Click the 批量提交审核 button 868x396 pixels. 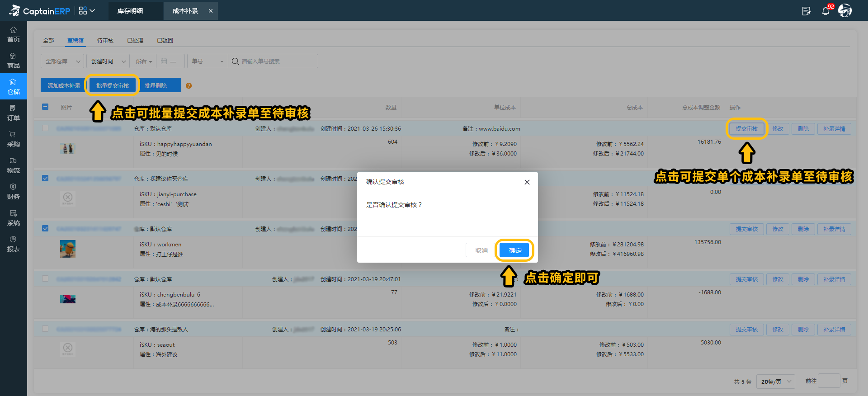[x=113, y=85]
